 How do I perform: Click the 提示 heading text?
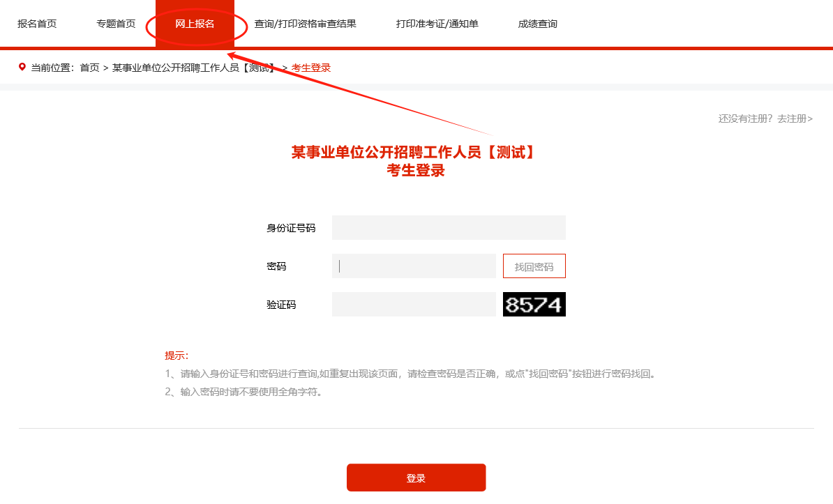point(177,356)
